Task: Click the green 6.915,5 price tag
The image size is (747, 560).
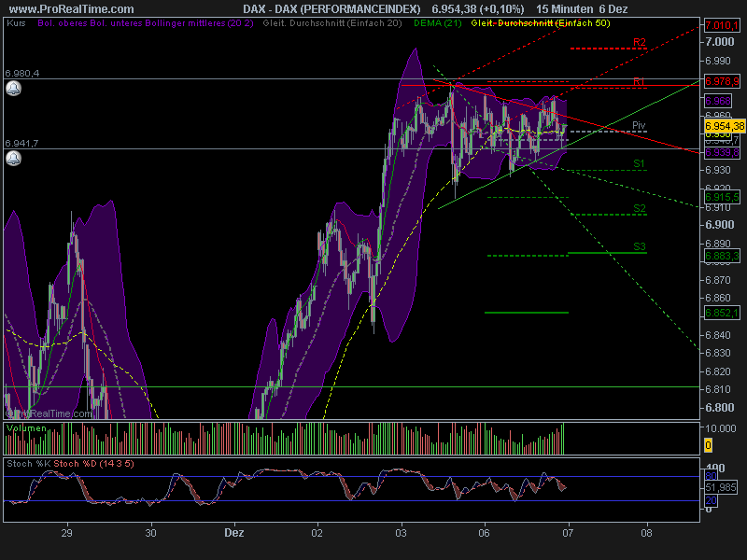Action: tap(722, 197)
